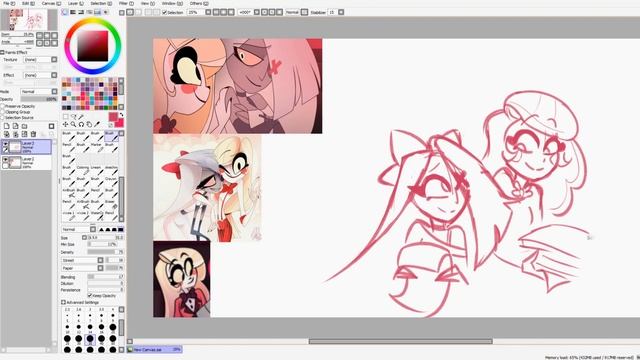Viewport: 640px width, 360px height.
Task: Click the navigator canvas thumbnail
Action: [29, 20]
